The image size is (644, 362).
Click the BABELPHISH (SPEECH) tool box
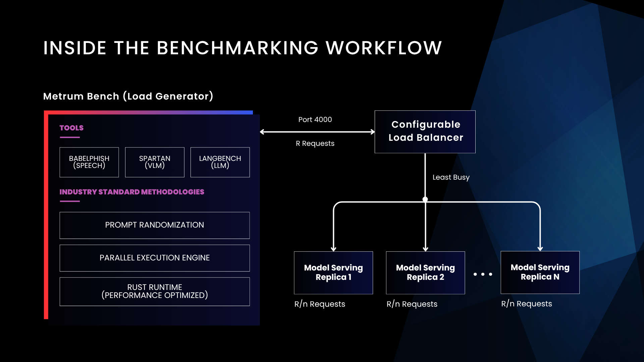tap(89, 162)
